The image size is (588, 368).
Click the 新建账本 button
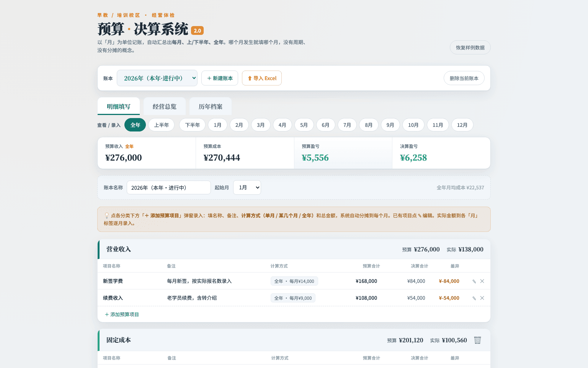220,78
